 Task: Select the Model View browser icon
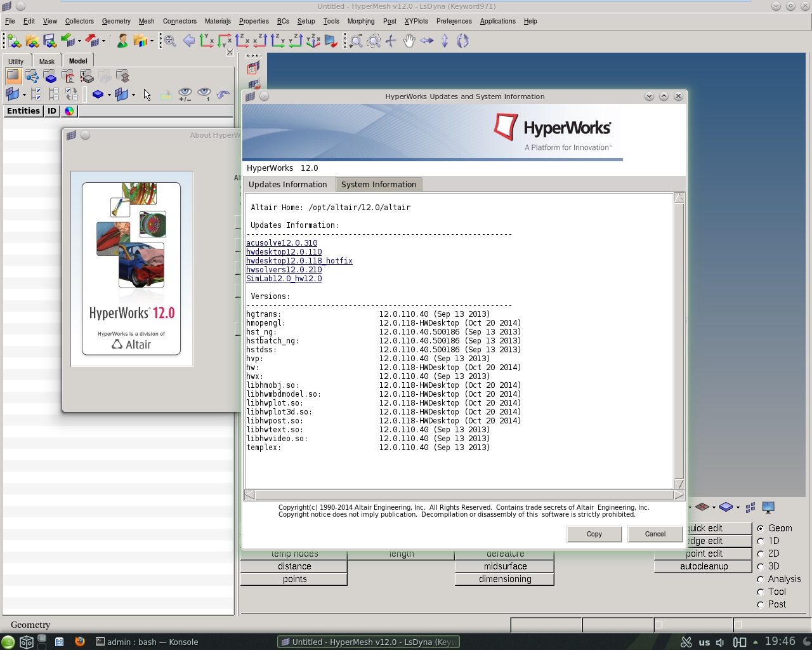(13, 77)
